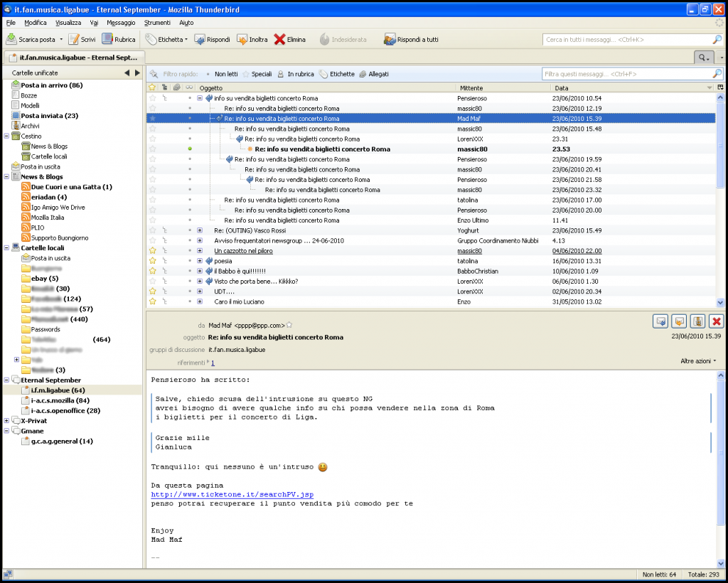Screen dimensions: 728x583
Task: Open the Strumenti menu
Action: click(157, 22)
